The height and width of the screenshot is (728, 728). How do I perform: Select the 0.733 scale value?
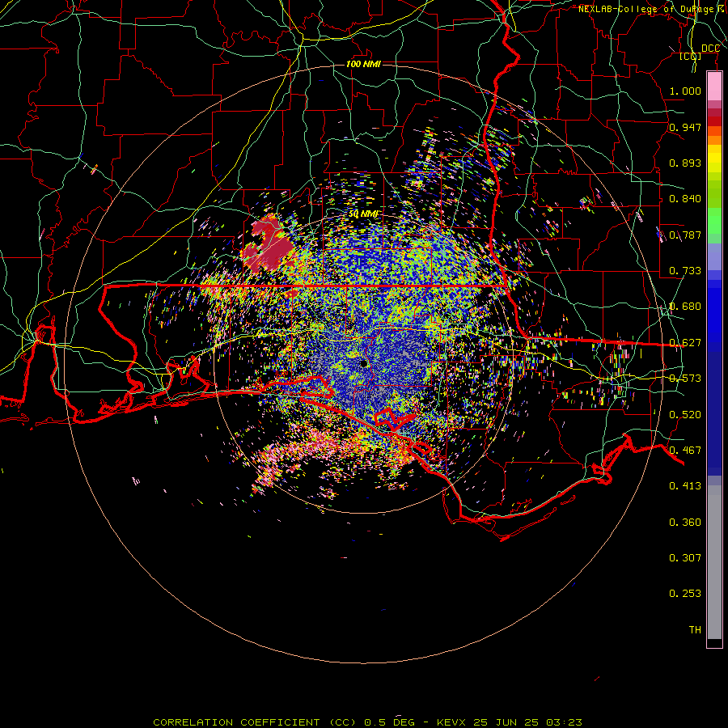685,271
